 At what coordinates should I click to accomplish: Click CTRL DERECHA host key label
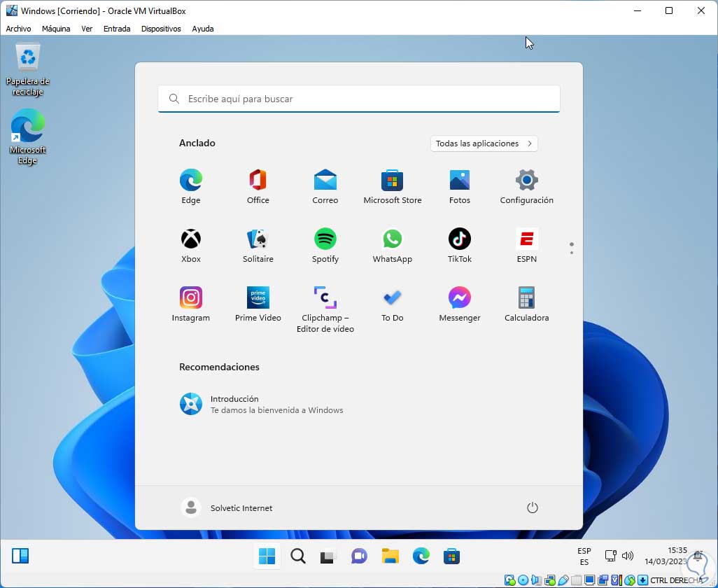click(x=676, y=580)
